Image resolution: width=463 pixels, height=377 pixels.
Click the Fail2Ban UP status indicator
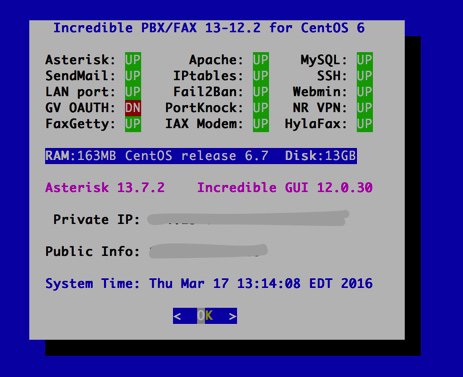point(261,92)
